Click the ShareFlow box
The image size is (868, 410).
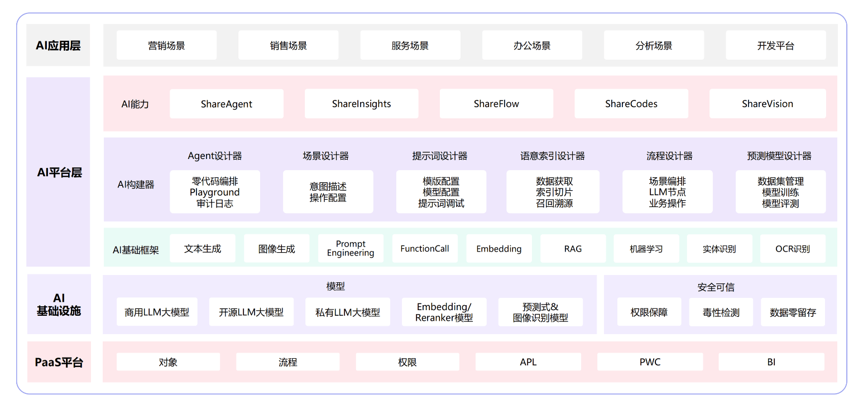pyautogui.click(x=496, y=104)
